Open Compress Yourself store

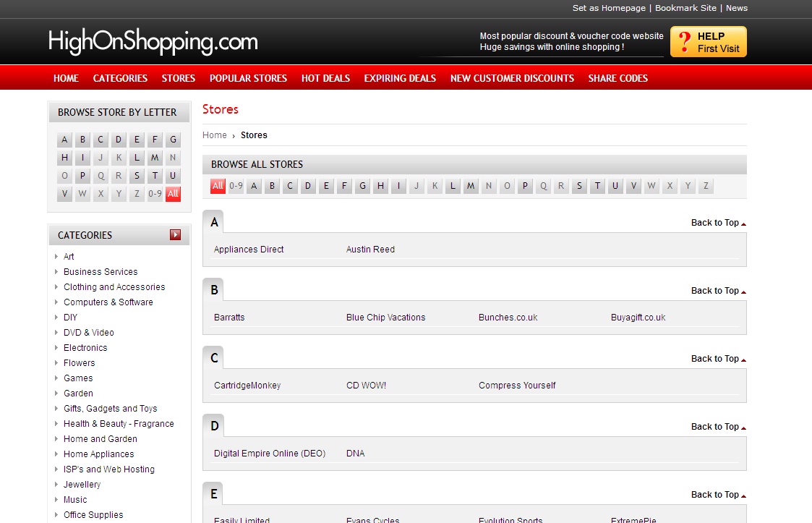pyautogui.click(x=517, y=385)
